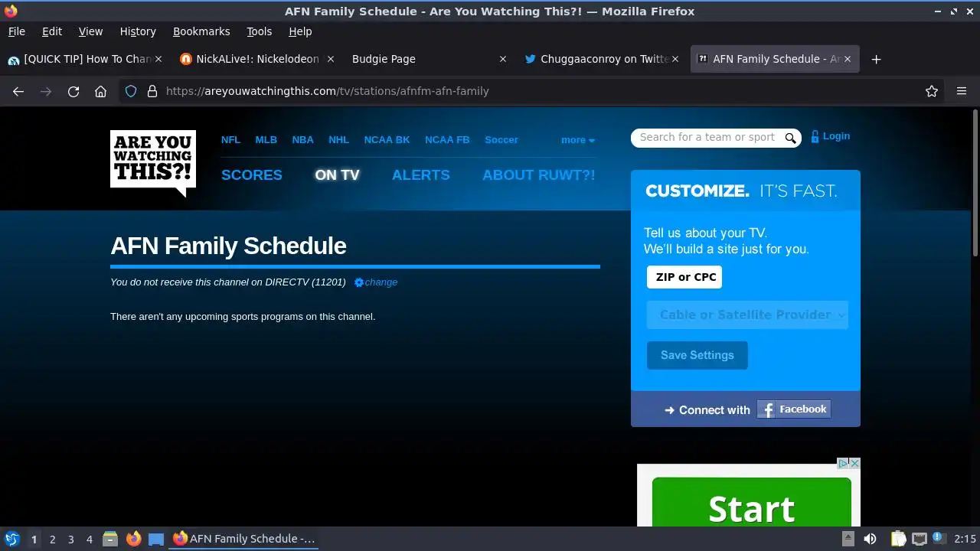Close the NickALive tab
The width and height of the screenshot is (980, 551).
[x=331, y=59]
